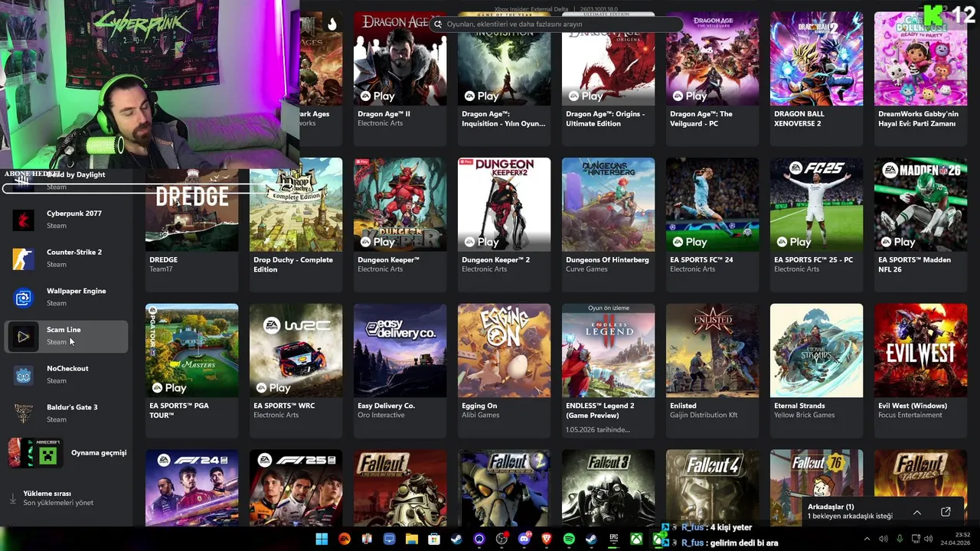
Task: Open the Fallout 2 game cover
Action: 504,488
